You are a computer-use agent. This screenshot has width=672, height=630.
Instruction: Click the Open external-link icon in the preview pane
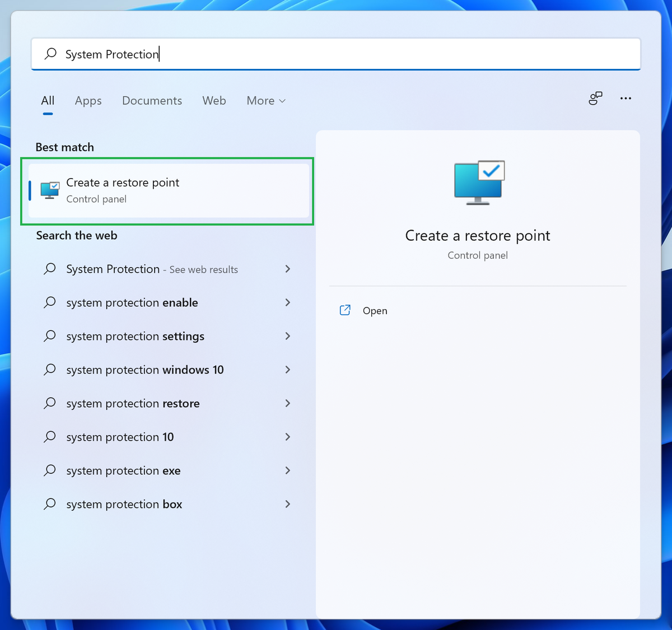pyautogui.click(x=345, y=310)
